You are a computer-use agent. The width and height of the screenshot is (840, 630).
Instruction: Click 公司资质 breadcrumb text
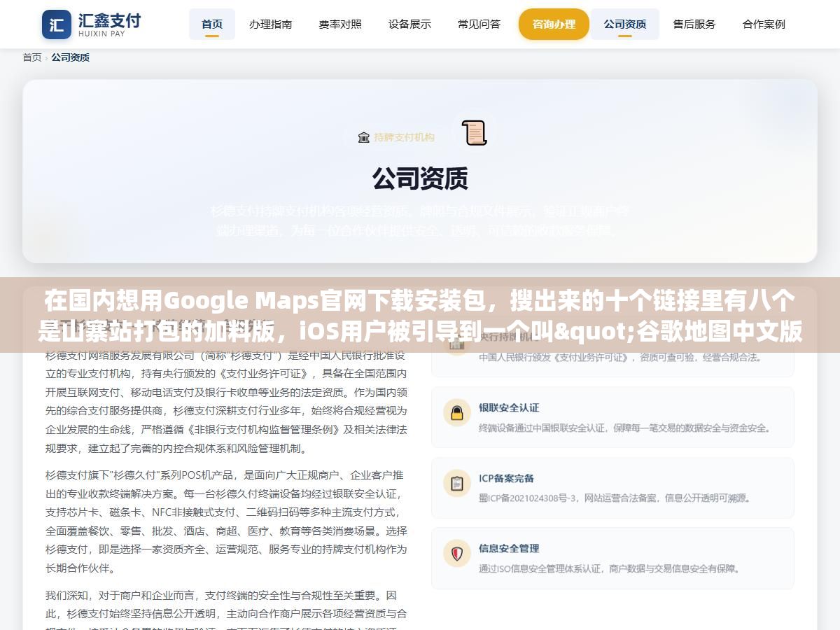point(70,57)
